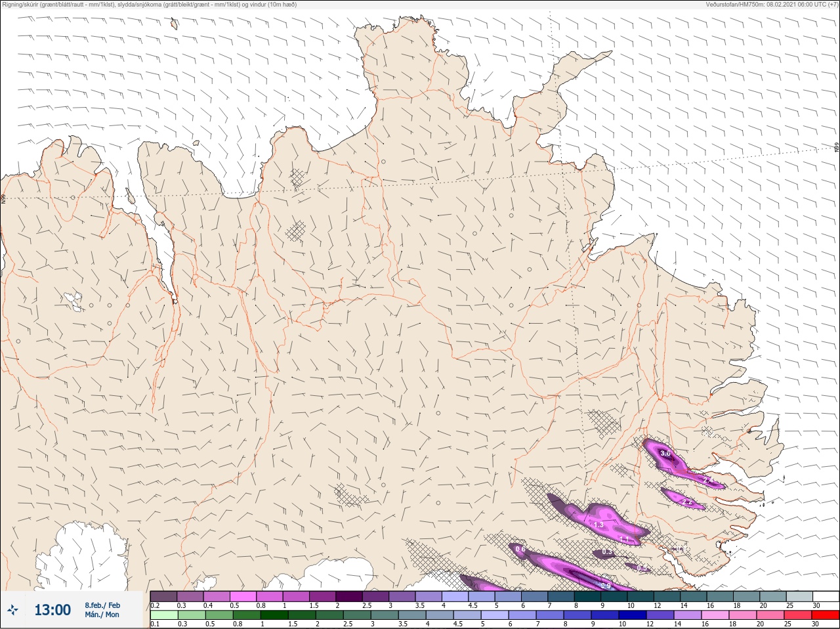The image size is (840, 629).
Task: Click the 'Rigning/skúrir' map title in the header
Action: pyautogui.click(x=151, y=5)
